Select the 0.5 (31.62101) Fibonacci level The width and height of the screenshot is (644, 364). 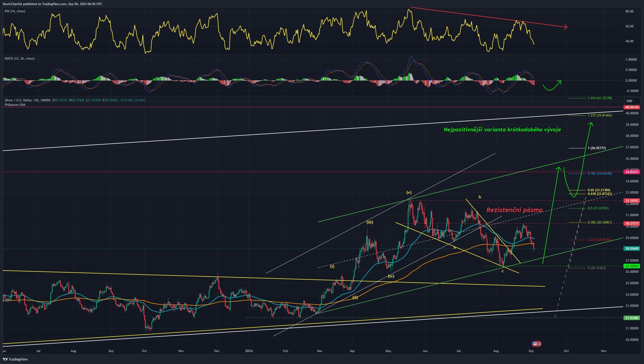coord(598,208)
